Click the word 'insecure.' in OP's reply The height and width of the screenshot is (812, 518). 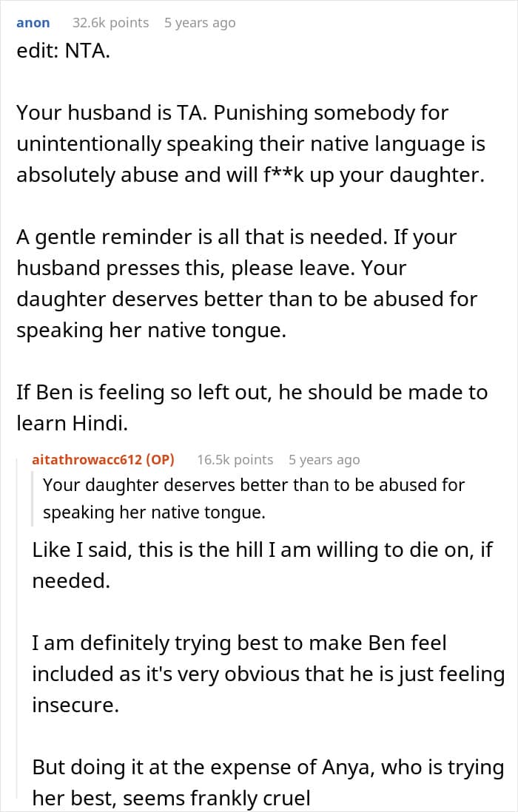75,705
